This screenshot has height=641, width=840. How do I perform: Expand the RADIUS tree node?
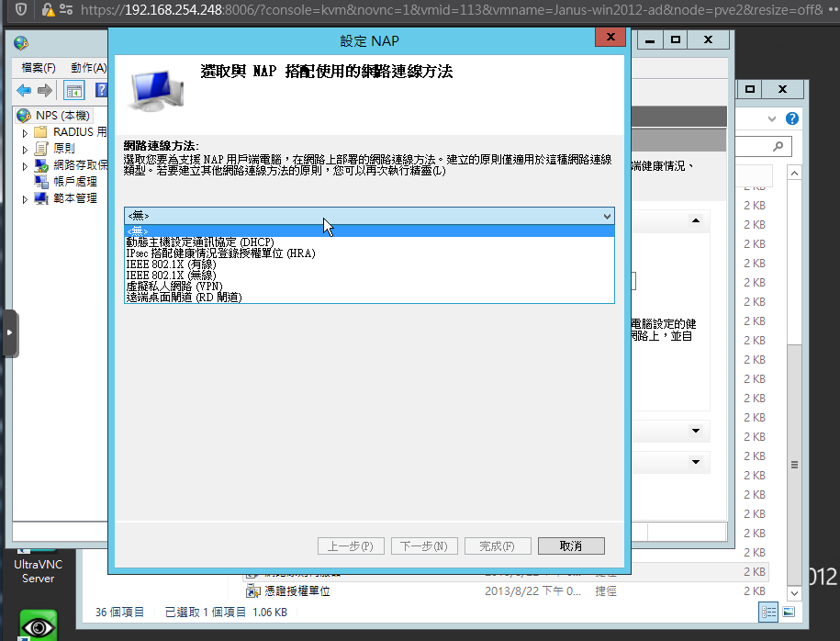pyautogui.click(x=26, y=132)
